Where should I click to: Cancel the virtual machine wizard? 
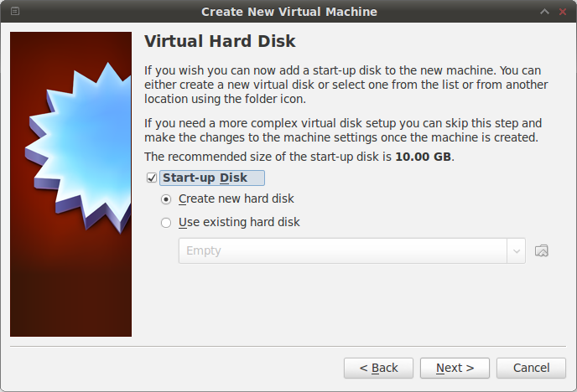coord(531,368)
